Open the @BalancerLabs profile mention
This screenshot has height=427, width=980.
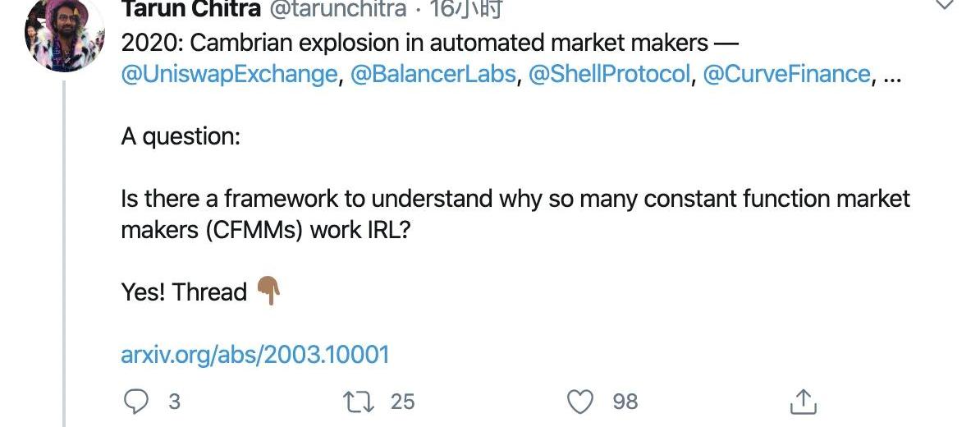[433, 74]
